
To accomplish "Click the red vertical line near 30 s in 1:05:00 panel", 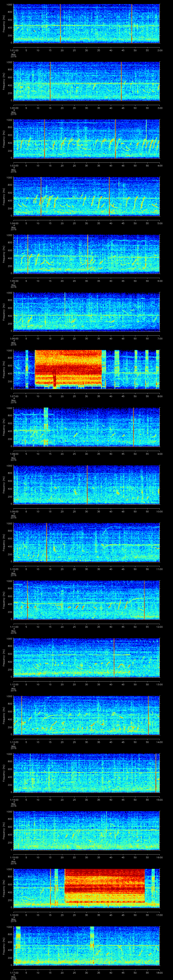I will [88, 255].
